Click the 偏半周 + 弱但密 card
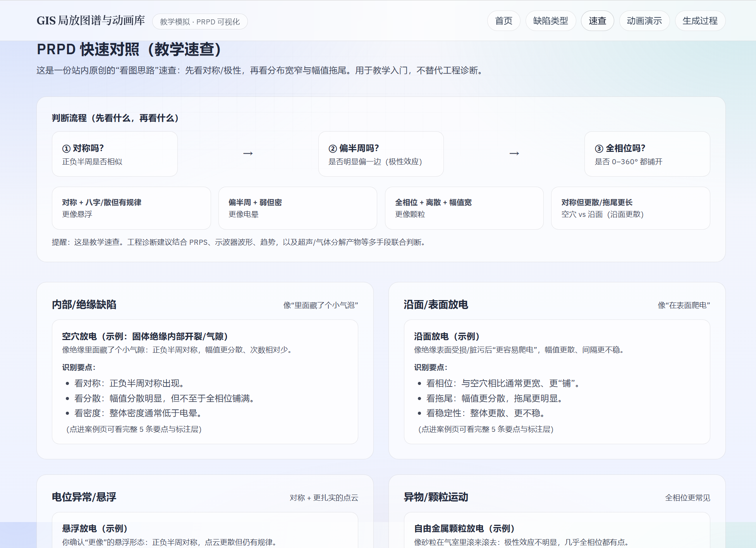This screenshot has height=548, width=756. pyautogui.click(x=297, y=208)
